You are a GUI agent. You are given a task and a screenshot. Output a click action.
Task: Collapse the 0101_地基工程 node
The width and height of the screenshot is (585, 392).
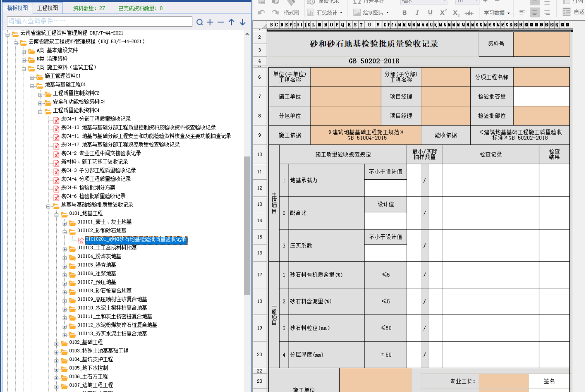(x=56, y=215)
